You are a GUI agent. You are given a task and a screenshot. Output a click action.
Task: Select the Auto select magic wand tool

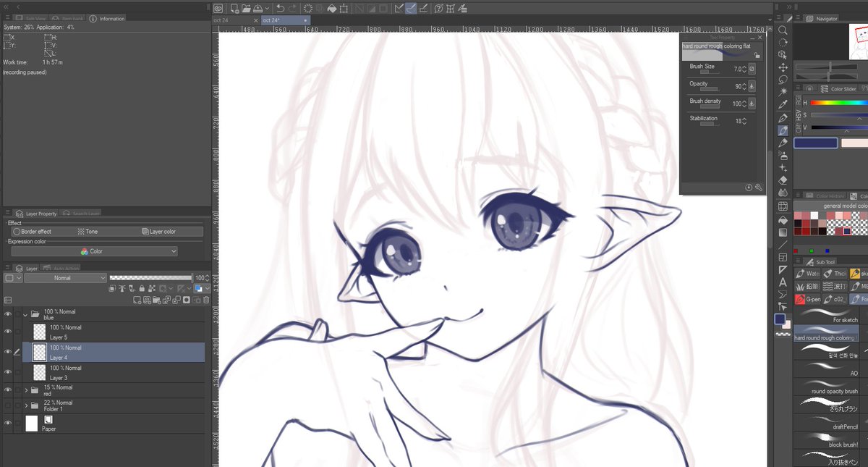(783, 92)
